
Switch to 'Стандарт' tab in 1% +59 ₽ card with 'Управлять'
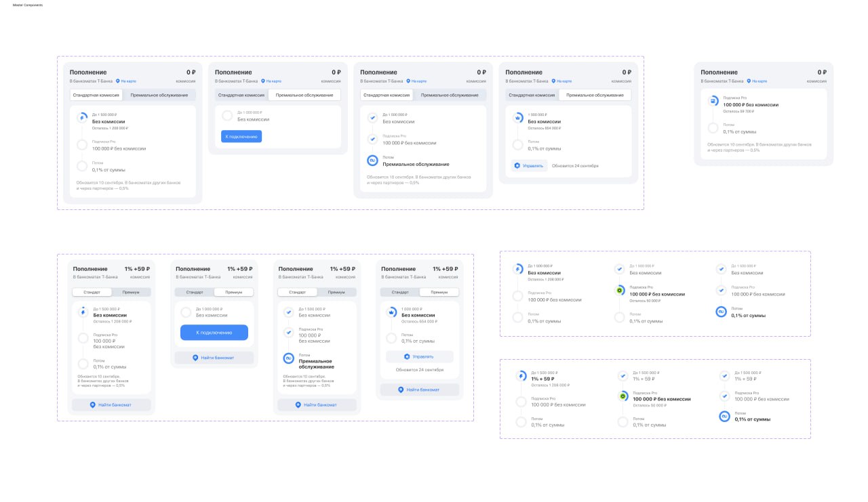(400, 292)
